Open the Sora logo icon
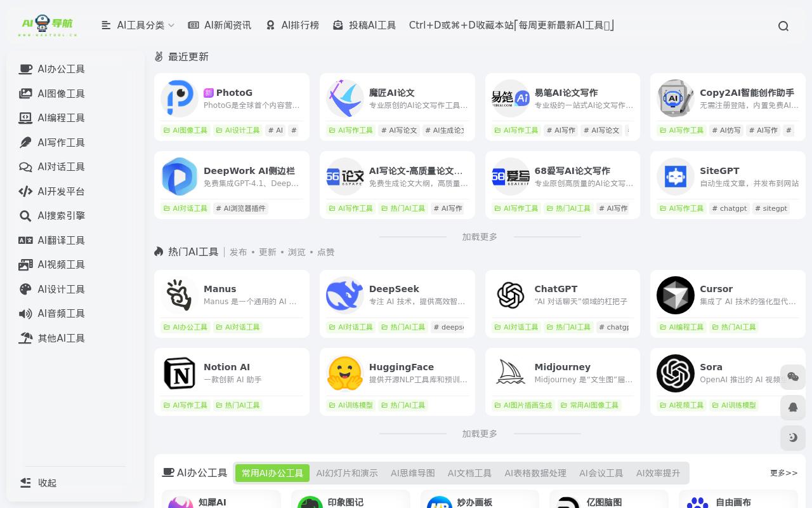This screenshot has height=508, width=812. click(676, 373)
